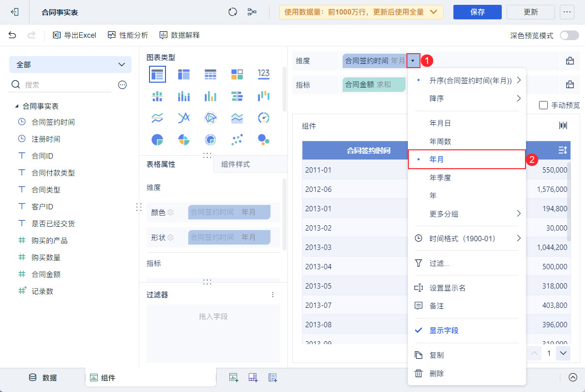
Task: Expand 时间格式（1900-01） submenu
Action: [467, 238]
